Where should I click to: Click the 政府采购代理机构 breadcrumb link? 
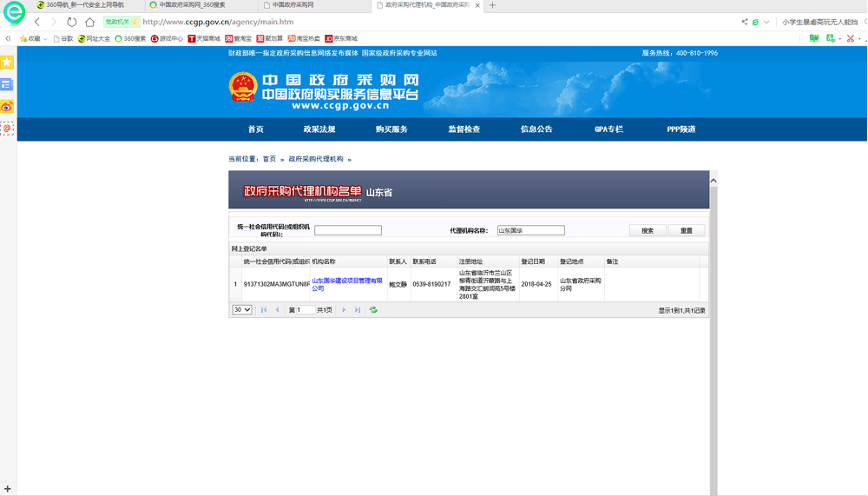point(316,159)
